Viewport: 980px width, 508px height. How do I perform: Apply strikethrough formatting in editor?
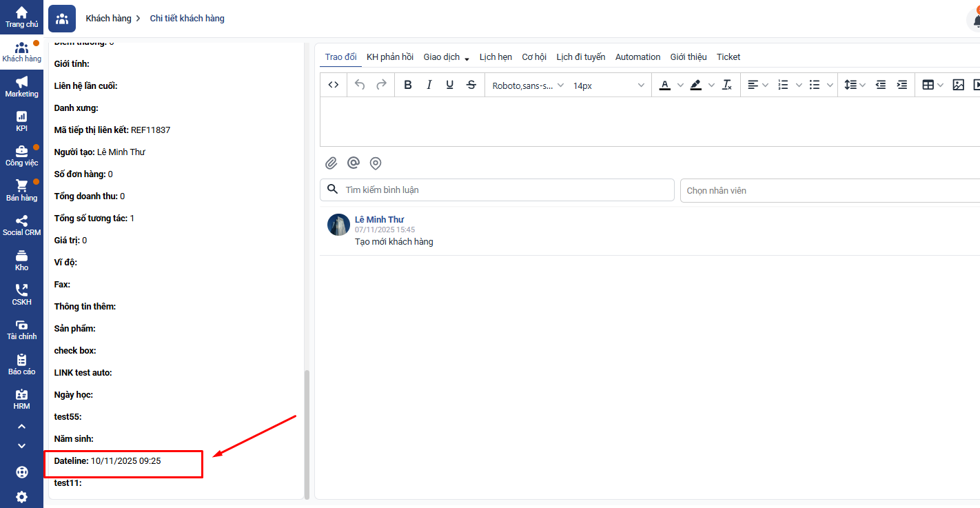tap(471, 85)
